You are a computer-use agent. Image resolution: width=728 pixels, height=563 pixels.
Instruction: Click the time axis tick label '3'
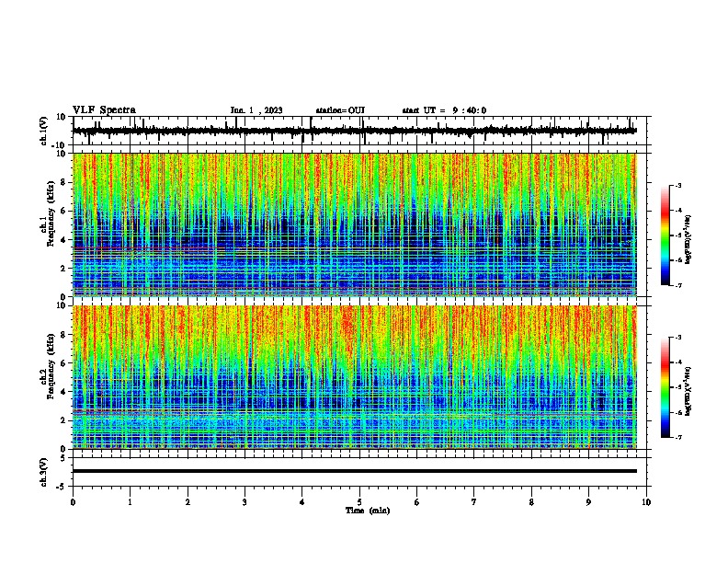[x=245, y=502]
